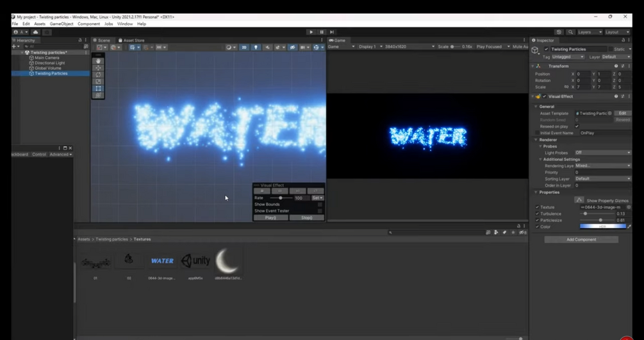644x340 pixels.
Task: Select the Rect tool in Scene toolbar
Action: coord(98,89)
